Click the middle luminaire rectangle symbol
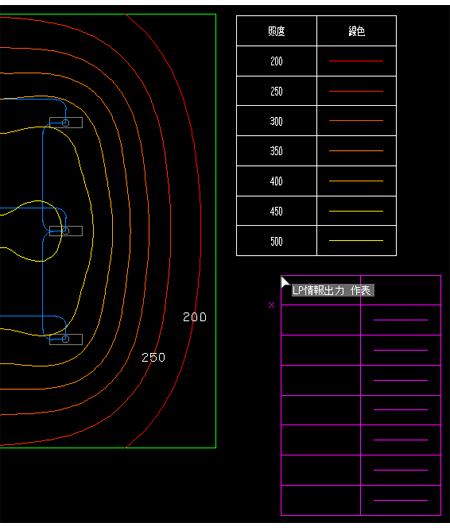 66,231
